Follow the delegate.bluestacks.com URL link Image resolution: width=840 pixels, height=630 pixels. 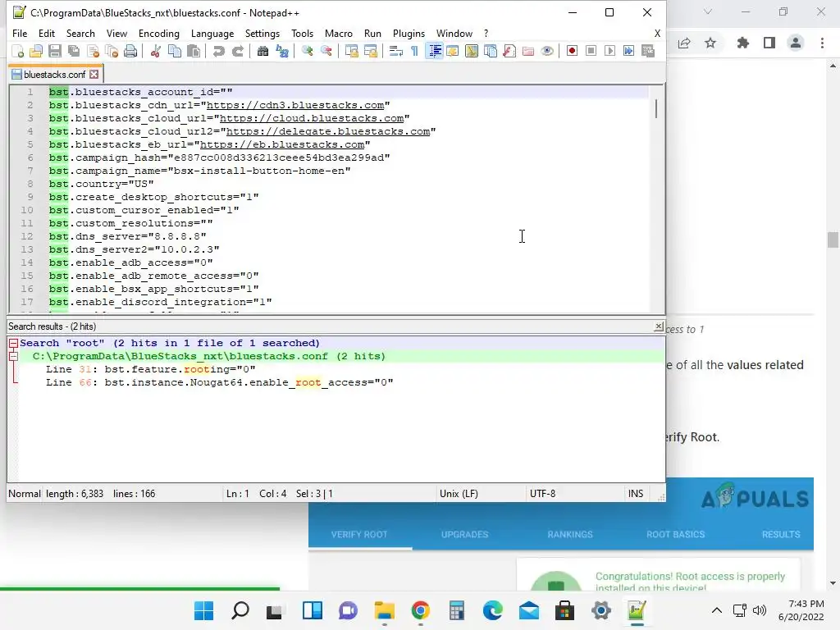point(328,131)
